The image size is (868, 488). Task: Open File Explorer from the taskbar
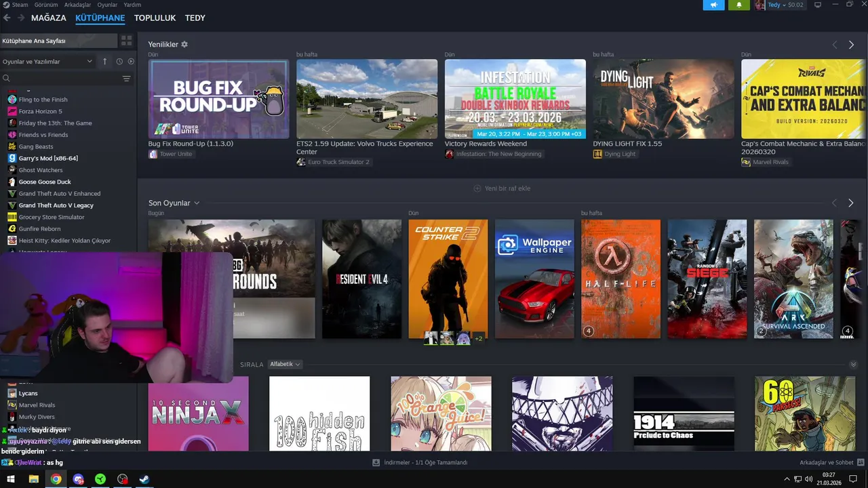[33, 479]
